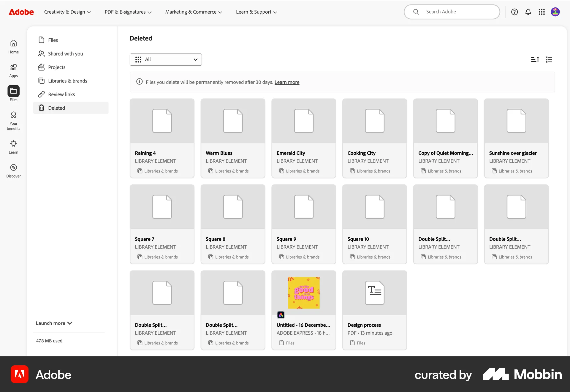Viewport: 570px width, 392px height.
Task: Toggle the sort order
Action: [x=535, y=59]
